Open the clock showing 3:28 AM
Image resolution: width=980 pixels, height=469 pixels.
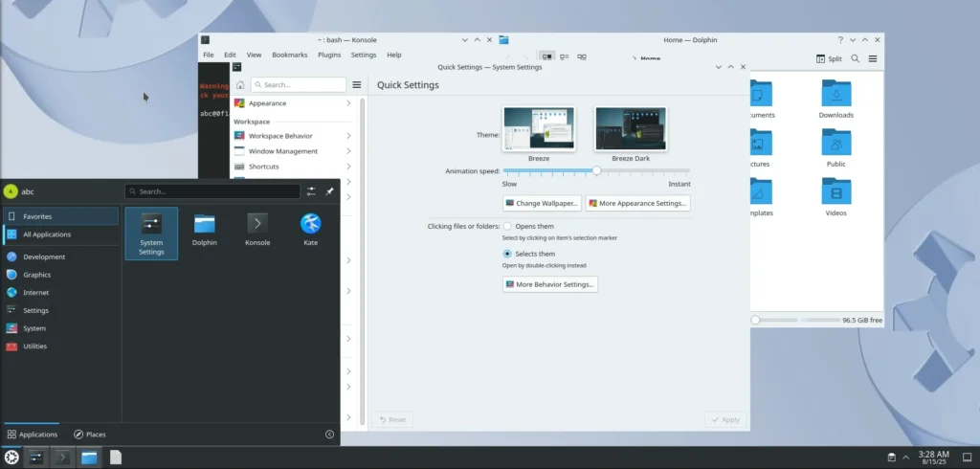click(x=934, y=458)
